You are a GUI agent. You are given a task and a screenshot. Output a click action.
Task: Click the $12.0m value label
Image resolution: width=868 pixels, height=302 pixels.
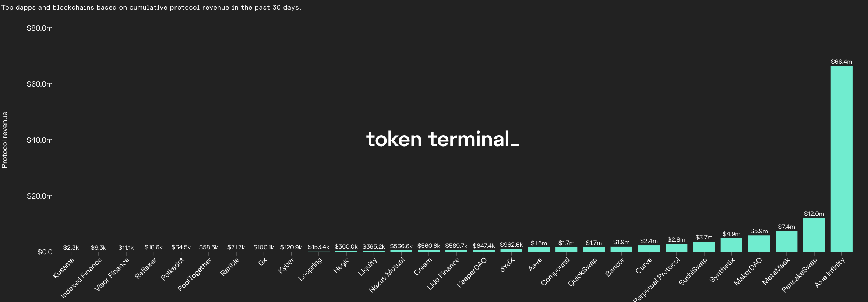[x=814, y=214]
